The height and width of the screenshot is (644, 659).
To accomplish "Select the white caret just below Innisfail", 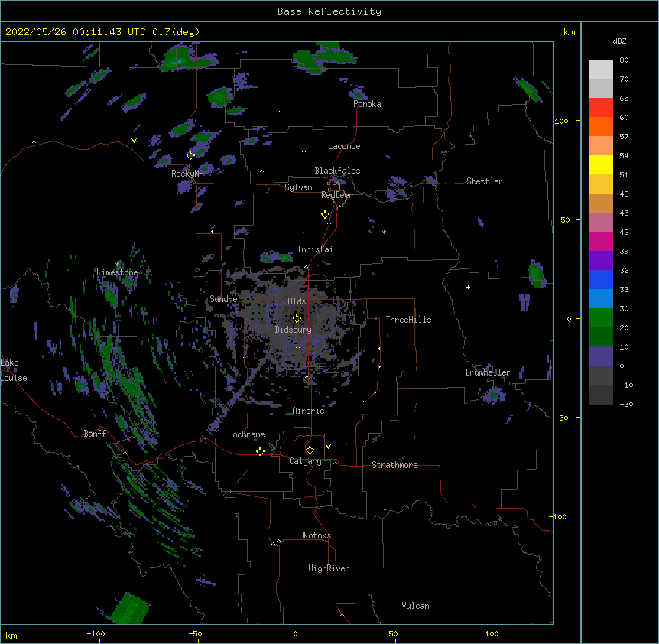I will tap(306, 267).
